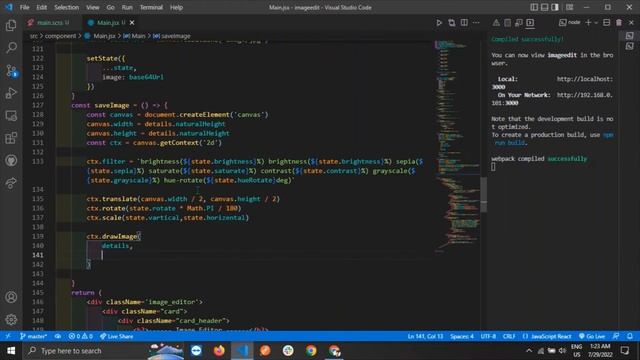Open the Extensions view
640x360 pixels.
pyautogui.click(x=11, y=138)
